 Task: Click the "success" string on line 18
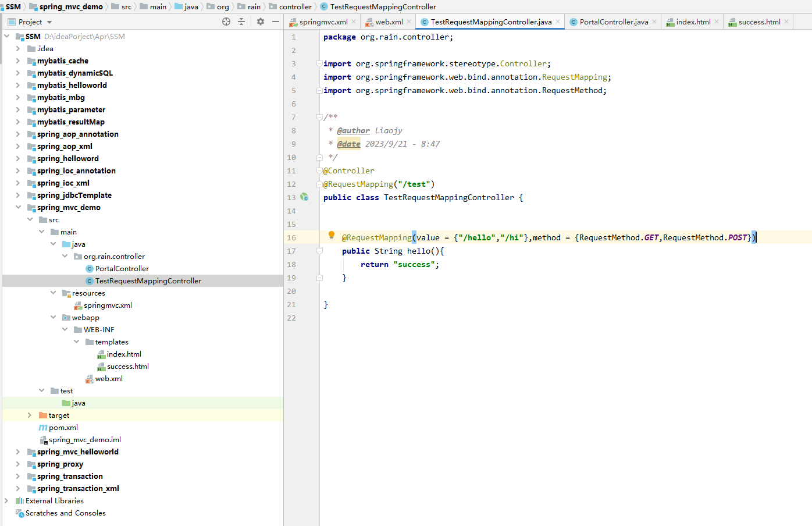(414, 264)
